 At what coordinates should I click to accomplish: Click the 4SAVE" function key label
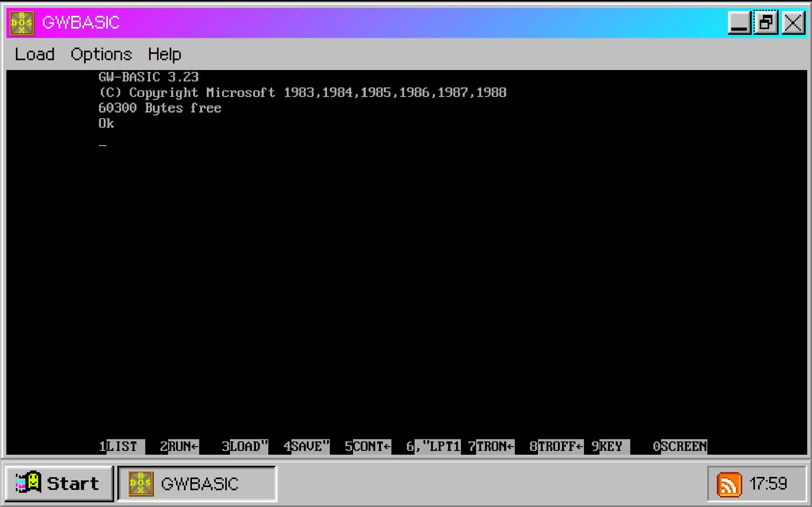pos(307,447)
